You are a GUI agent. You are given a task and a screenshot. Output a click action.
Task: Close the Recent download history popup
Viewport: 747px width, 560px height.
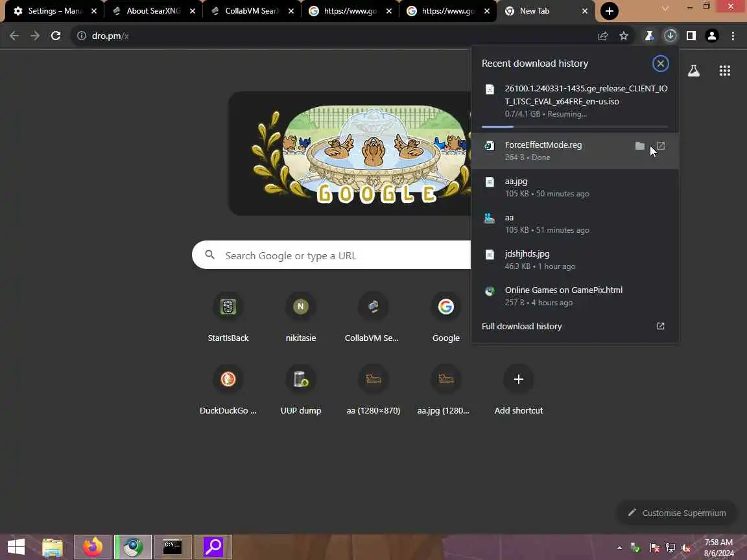click(x=660, y=64)
